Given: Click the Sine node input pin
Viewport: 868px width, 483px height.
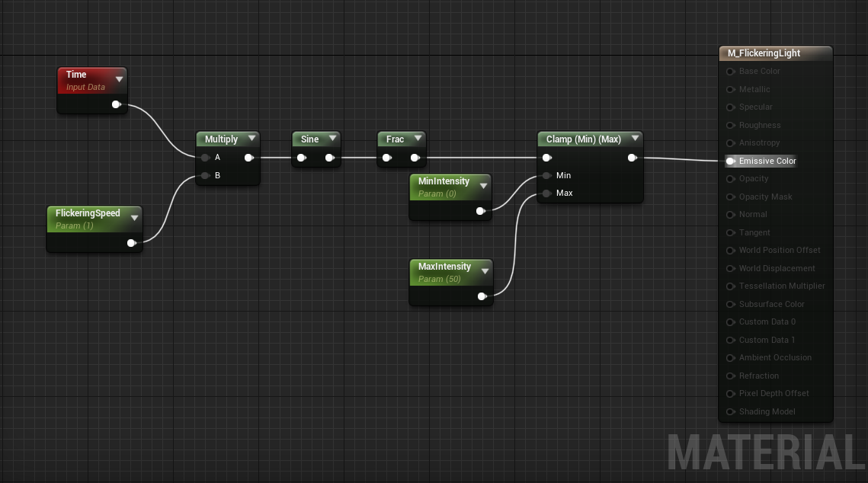Looking at the screenshot, I should point(301,158).
